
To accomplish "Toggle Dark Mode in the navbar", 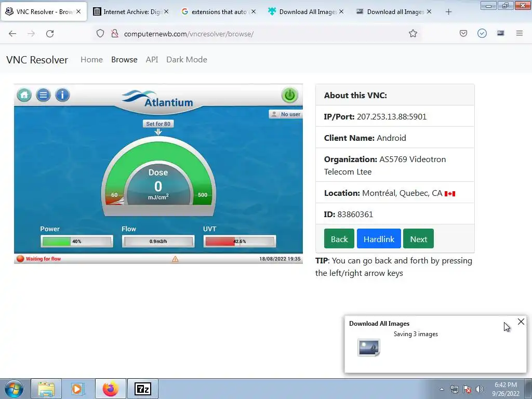I will pos(187,60).
